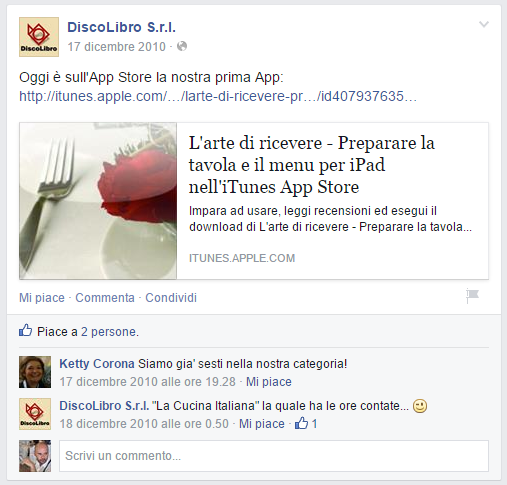Click your profile picture beside the comment box
Screen dimensions: 507x485
[35, 456]
